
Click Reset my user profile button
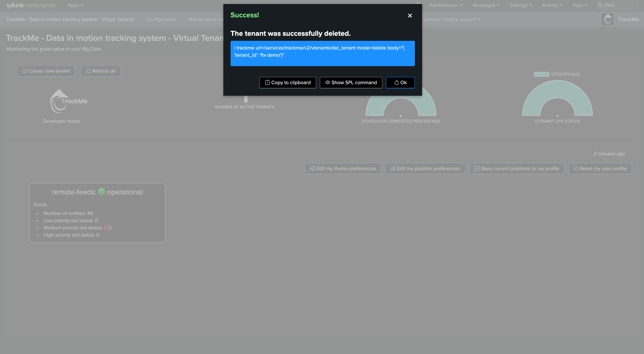click(x=600, y=169)
